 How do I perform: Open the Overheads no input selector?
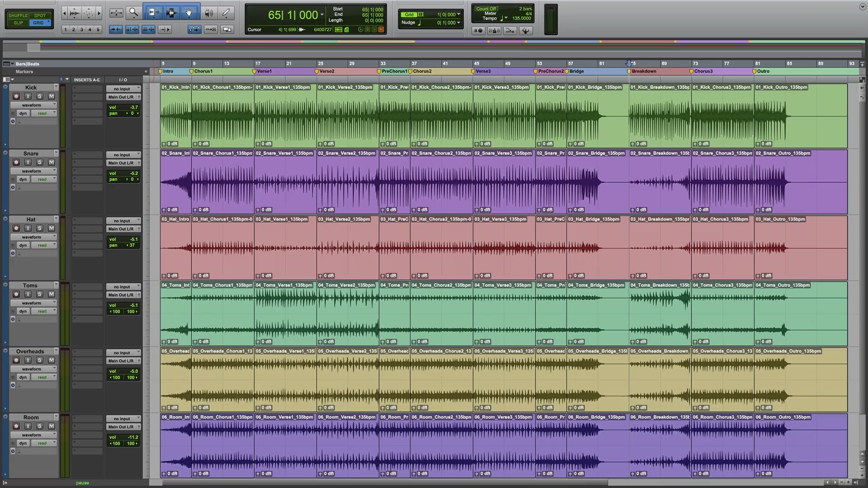pos(123,353)
